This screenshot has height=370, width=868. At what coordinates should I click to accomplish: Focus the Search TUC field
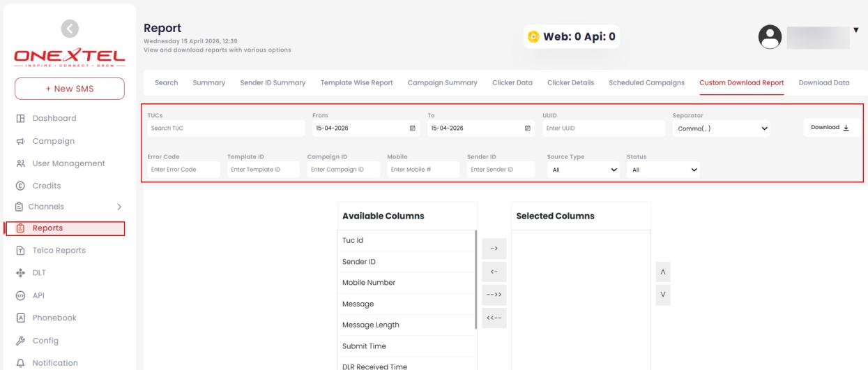(x=226, y=128)
